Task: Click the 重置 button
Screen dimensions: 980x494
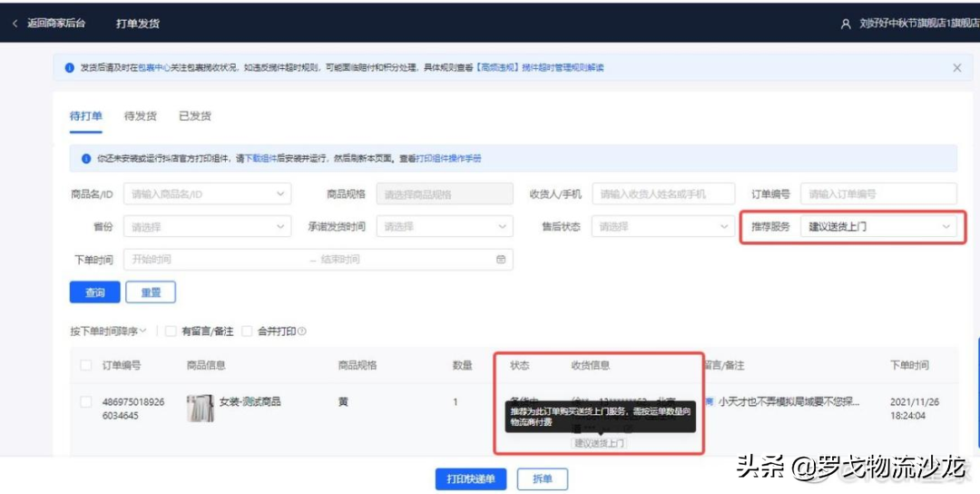Action: point(151,292)
